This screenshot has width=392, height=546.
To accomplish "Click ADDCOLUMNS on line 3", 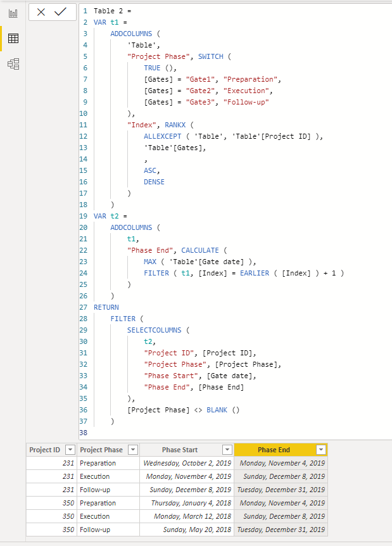I will [x=131, y=34].
